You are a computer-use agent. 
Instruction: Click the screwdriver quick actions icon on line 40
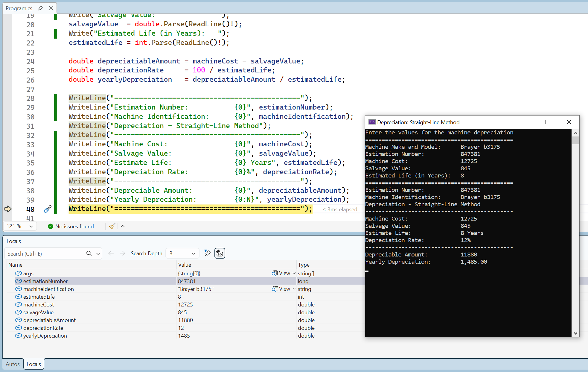(48, 209)
